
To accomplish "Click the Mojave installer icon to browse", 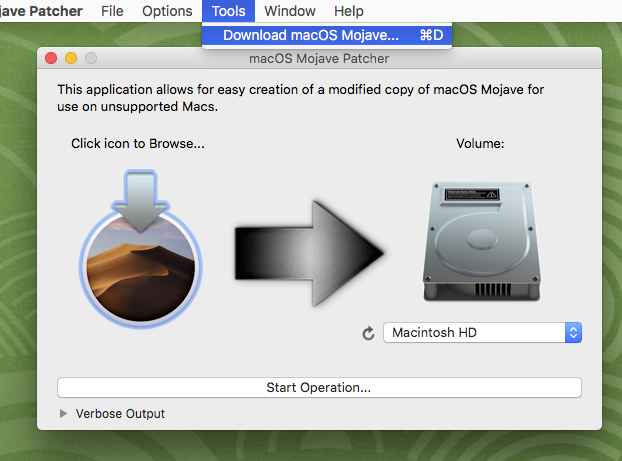I will point(141,248).
